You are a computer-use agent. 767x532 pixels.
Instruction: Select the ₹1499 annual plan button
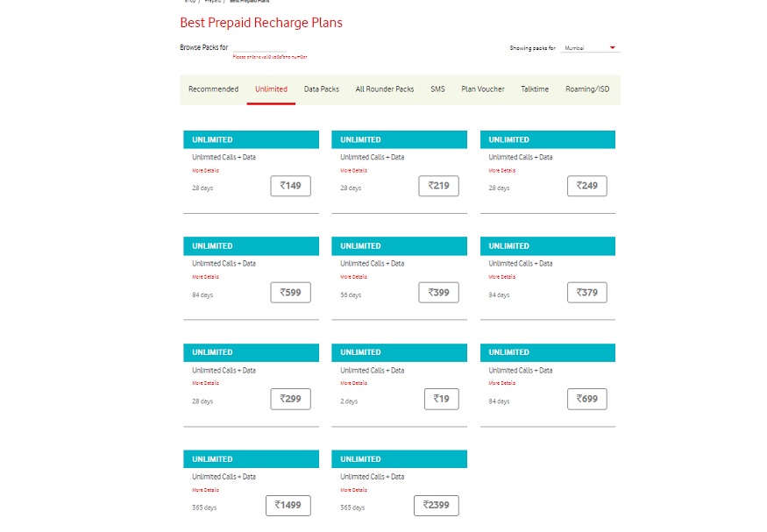tap(288, 505)
